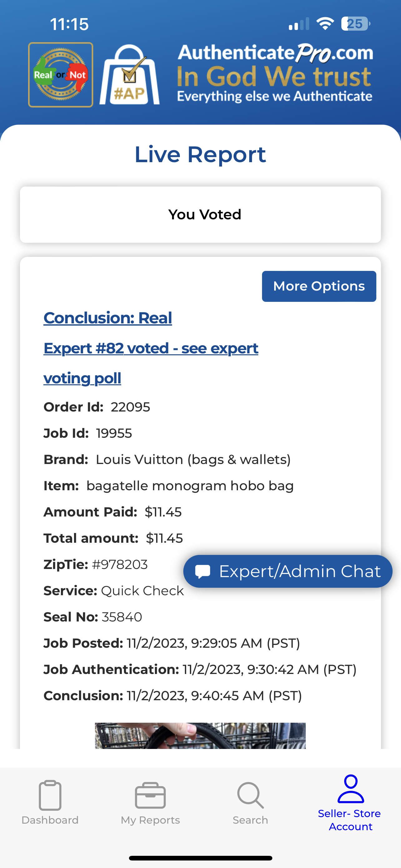Tap the battery indicator icon
Image resolution: width=401 pixels, height=868 pixels.
(x=355, y=24)
